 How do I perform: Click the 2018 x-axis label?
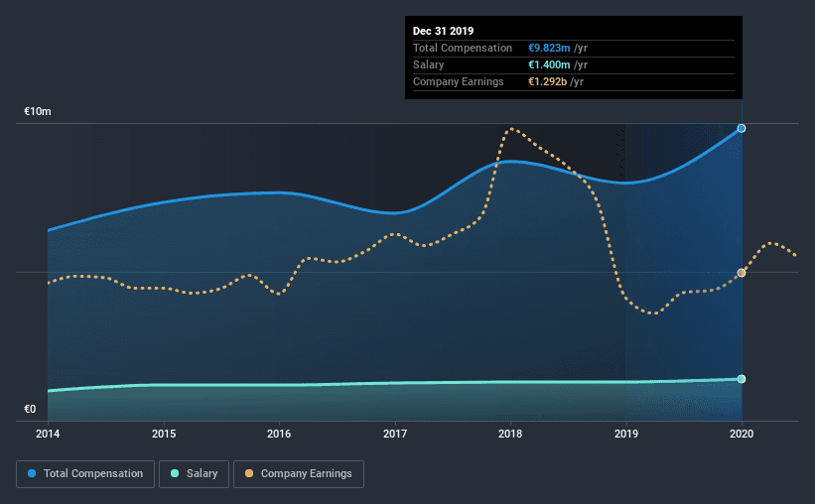pos(510,434)
